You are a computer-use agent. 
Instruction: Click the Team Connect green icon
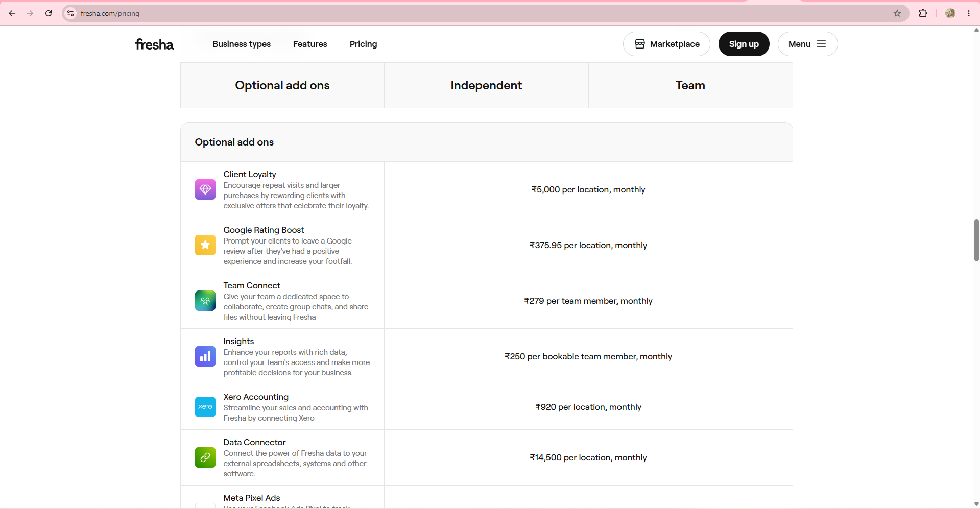coord(205,301)
